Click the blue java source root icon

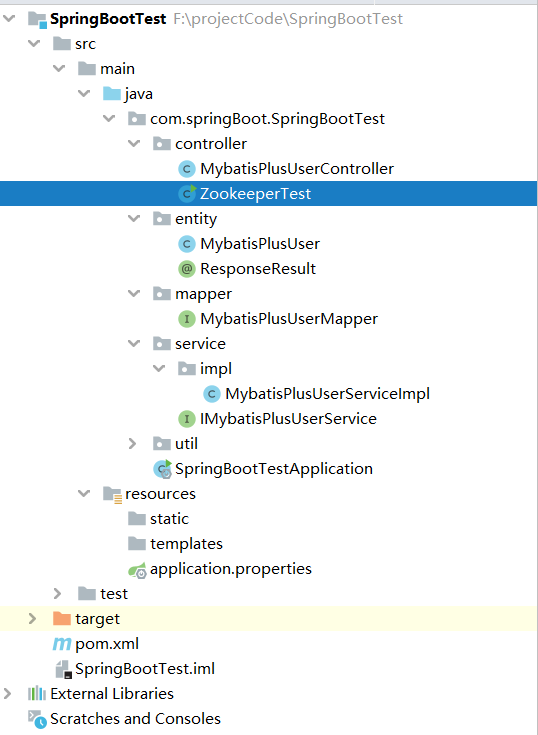click(x=112, y=94)
